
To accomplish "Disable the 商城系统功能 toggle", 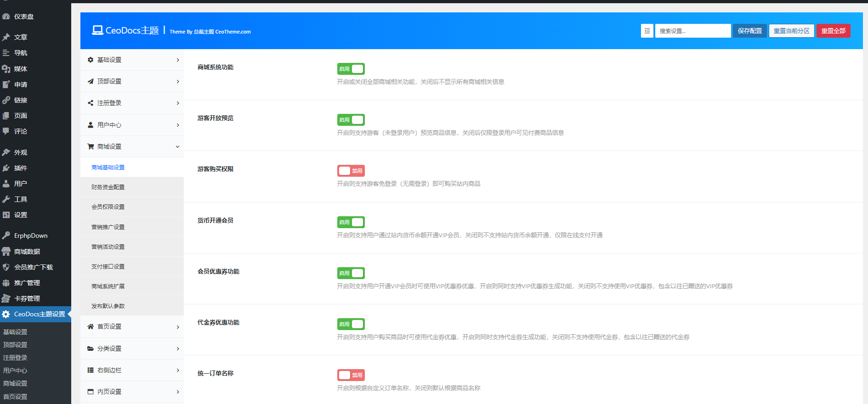I will point(351,69).
